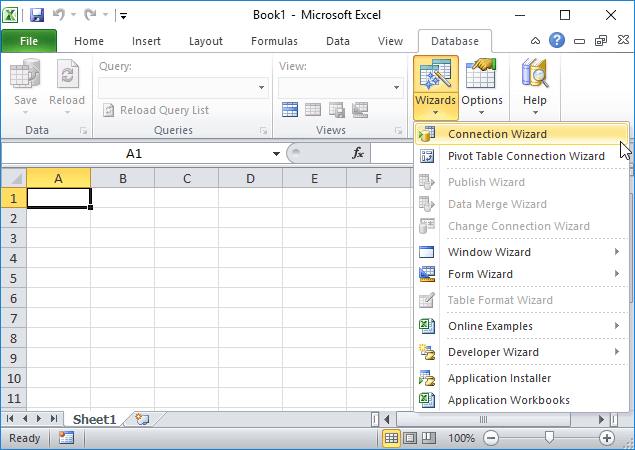Image resolution: width=635 pixels, height=450 pixels.
Task: Click the first blue table view icon
Action: 290,110
